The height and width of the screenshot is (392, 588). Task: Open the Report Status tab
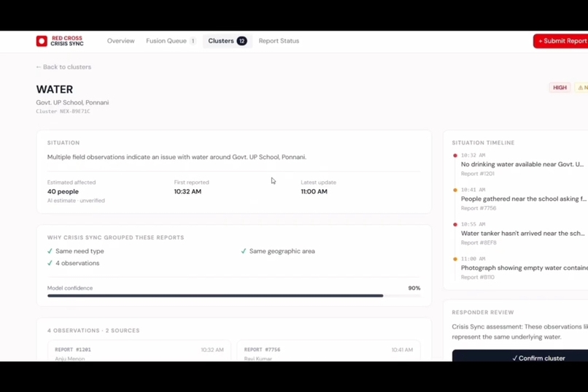(279, 41)
